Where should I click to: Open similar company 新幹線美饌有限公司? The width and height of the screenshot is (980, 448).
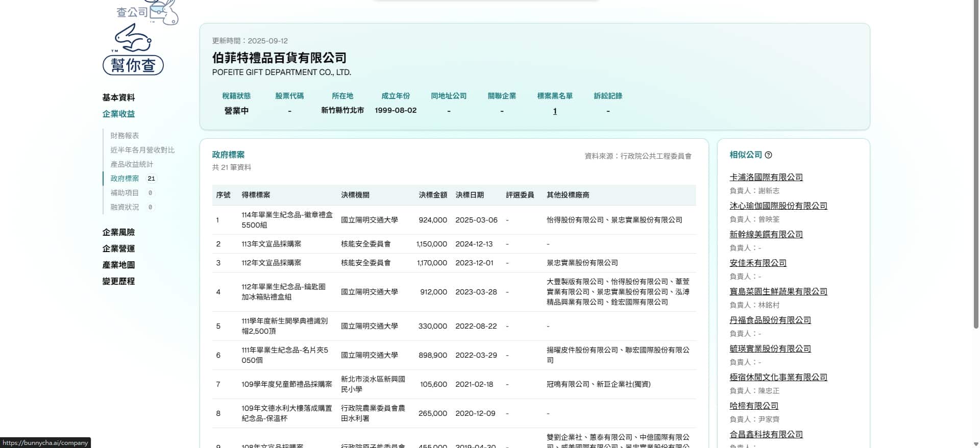coord(766,234)
